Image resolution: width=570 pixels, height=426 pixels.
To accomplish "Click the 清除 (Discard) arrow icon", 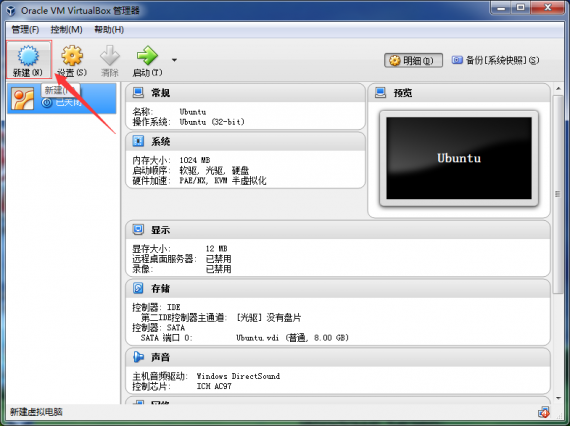I will pyautogui.click(x=110, y=56).
